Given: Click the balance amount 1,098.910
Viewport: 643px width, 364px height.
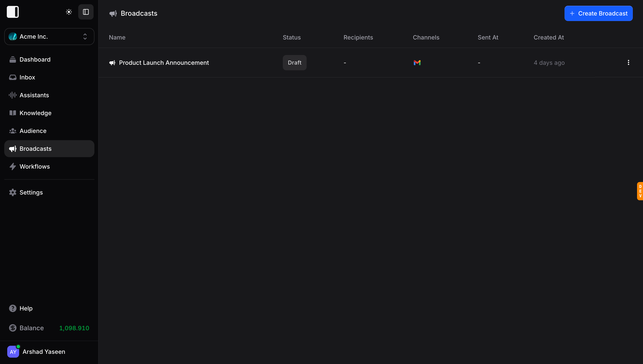Looking at the screenshot, I should (74, 328).
